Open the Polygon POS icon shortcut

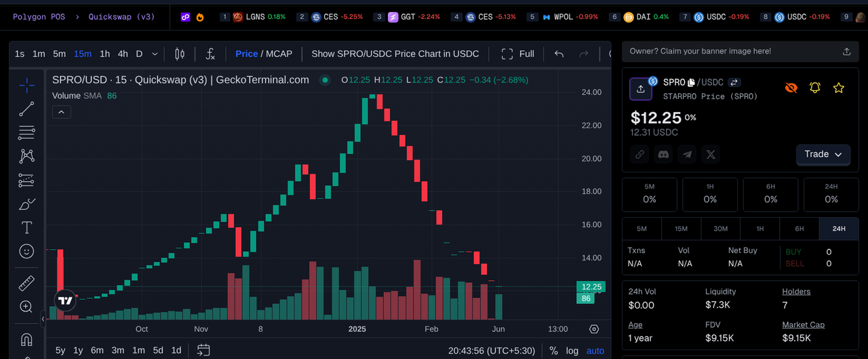pos(185,16)
